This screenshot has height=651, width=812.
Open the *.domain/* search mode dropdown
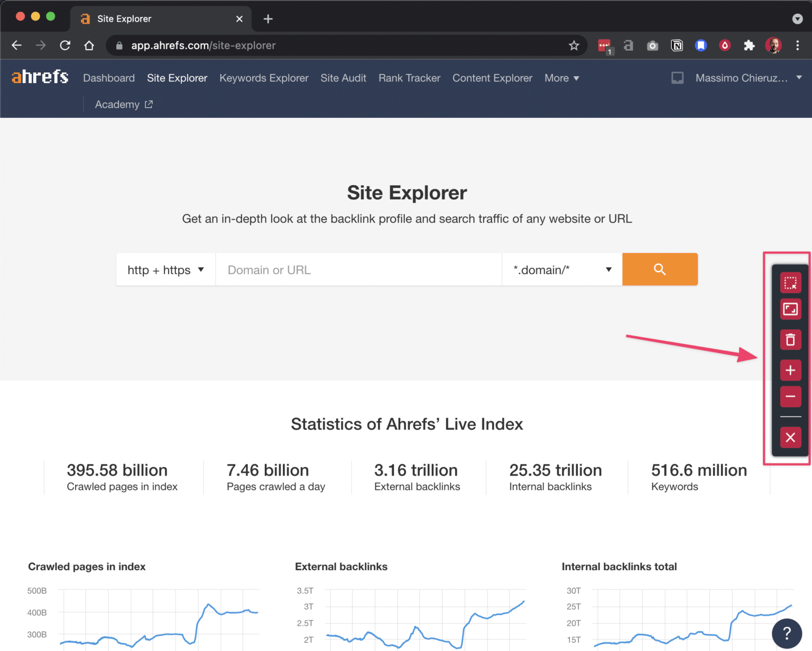point(561,269)
